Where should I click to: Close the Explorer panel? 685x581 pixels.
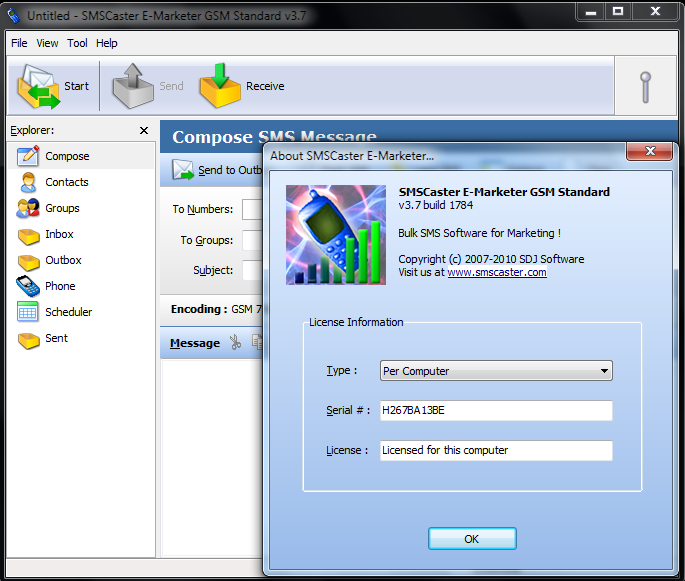144,131
